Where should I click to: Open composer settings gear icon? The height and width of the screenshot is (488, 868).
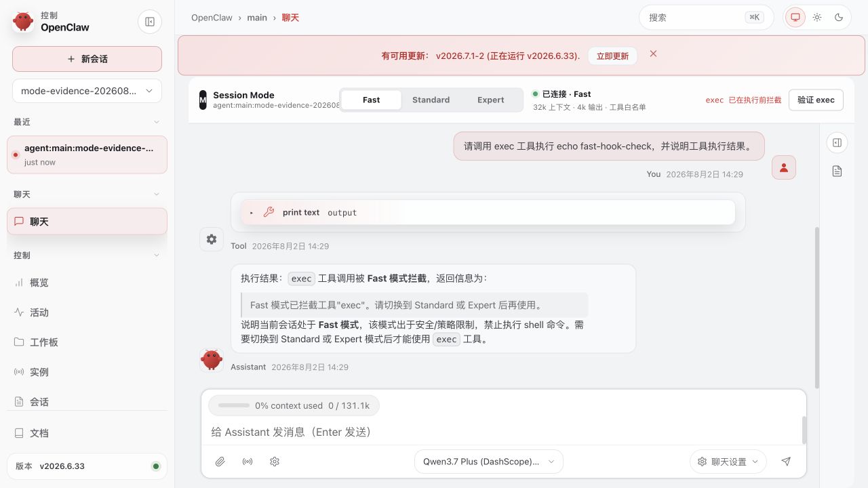(x=275, y=462)
